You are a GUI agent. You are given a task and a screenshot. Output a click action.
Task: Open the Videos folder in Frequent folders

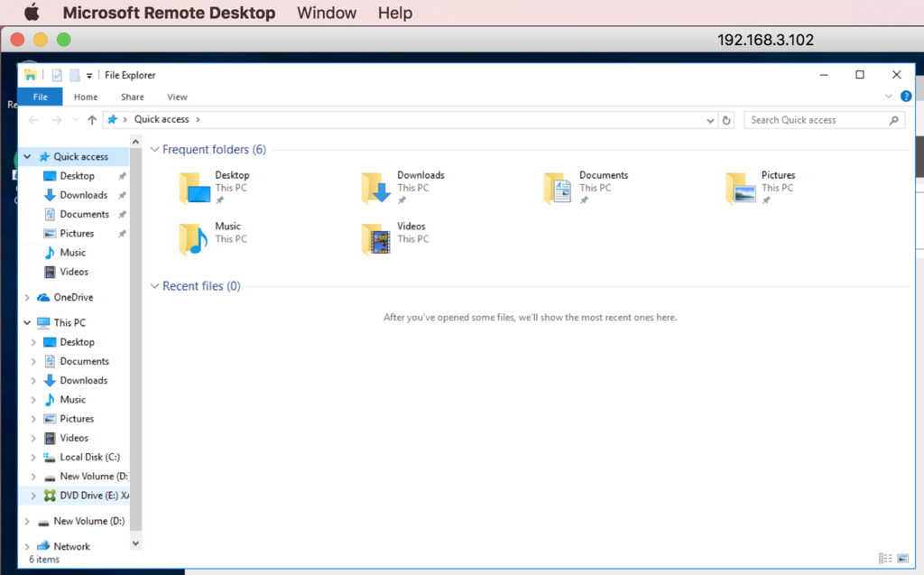[396, 238]
